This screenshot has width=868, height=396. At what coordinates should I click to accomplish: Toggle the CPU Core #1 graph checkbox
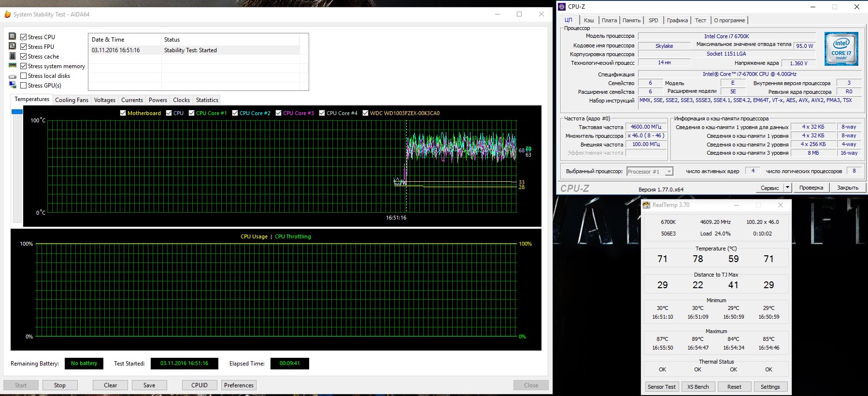pos(191,113)
